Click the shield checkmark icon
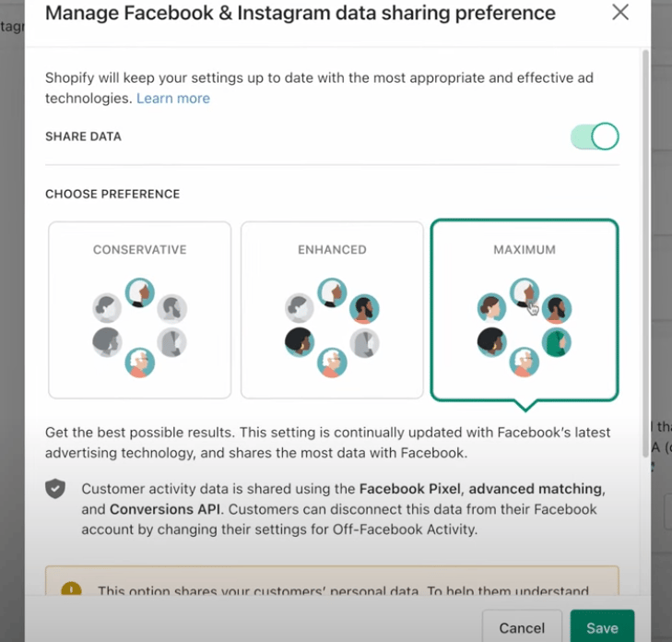The height and width of the screenshot is (642, 672). 56,489
